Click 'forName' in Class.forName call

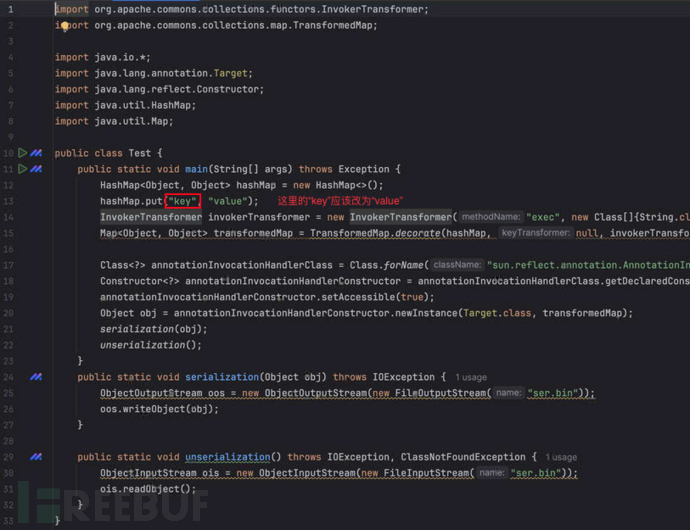tap(404, 265)
